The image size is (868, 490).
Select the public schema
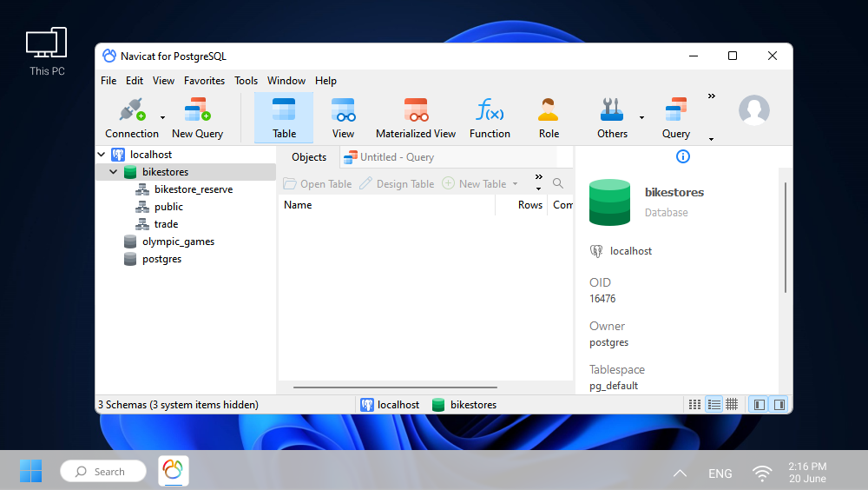click(169, 207)
